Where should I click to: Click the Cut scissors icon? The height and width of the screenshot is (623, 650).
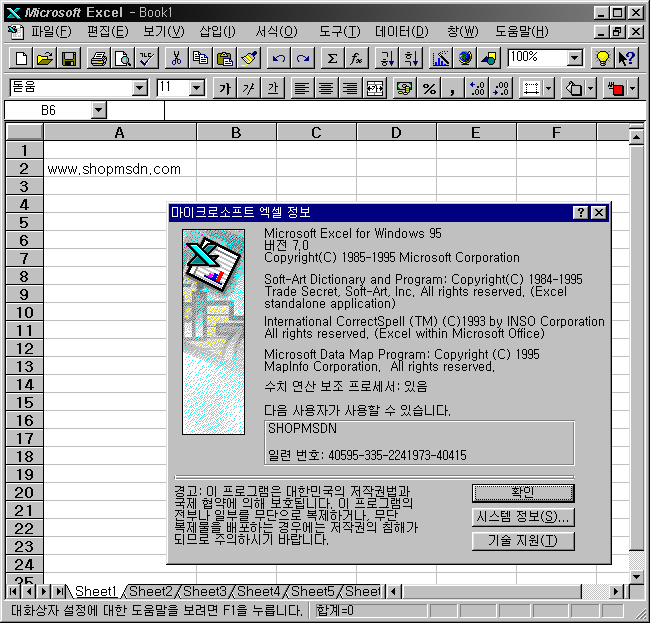coord(177,58)
